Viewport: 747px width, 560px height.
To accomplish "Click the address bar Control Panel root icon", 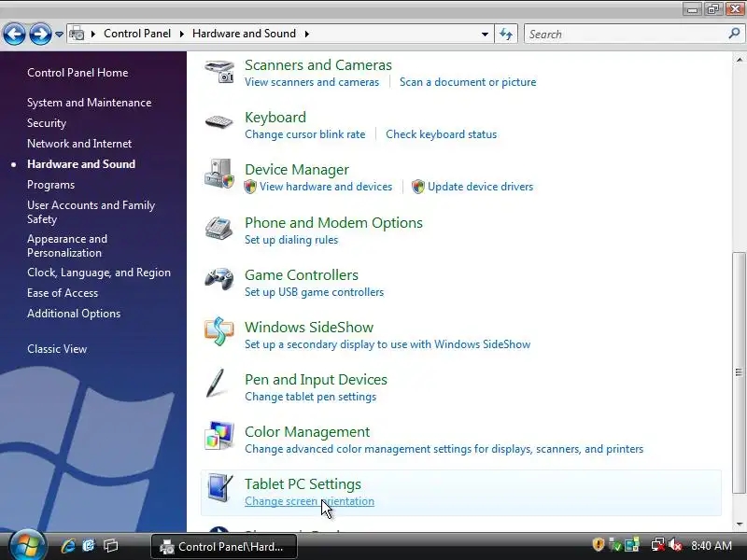I will click(77, 34).
